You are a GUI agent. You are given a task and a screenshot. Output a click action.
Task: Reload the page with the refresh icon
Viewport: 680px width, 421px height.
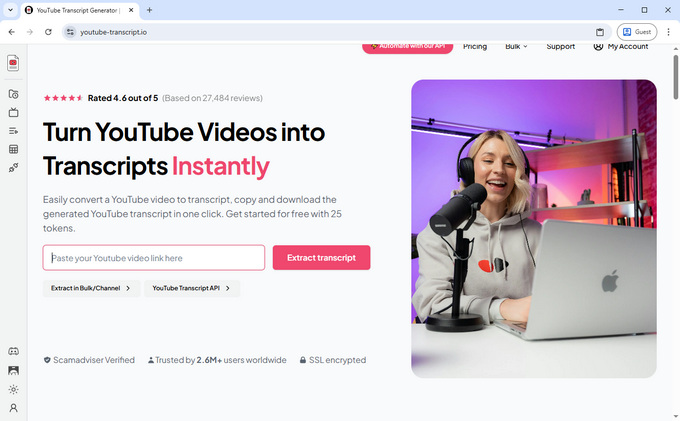(x=48, y=32)
